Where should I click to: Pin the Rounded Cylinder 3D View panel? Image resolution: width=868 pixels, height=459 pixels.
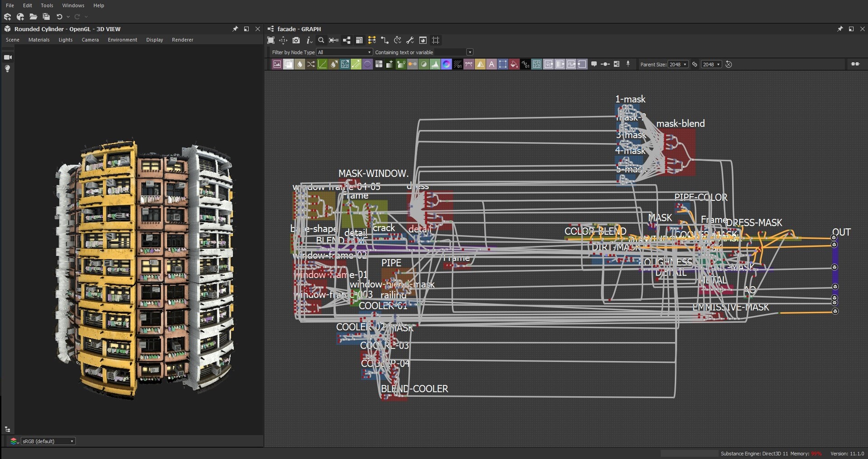235,28
